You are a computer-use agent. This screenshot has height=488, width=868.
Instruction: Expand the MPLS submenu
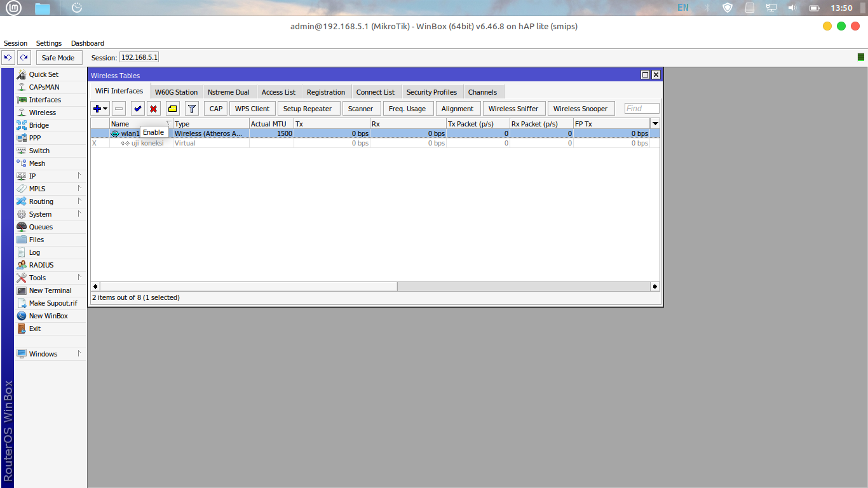51,189
